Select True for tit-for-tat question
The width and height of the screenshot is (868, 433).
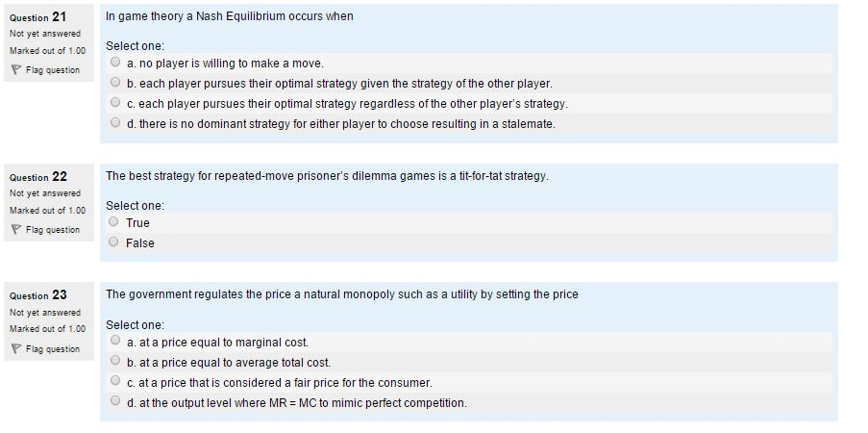tap(113, 221)
